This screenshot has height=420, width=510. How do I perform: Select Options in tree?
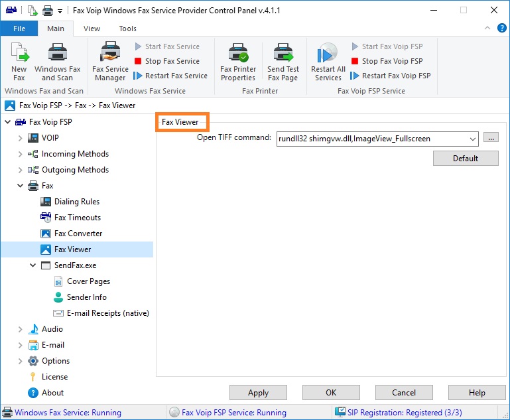pos(55,361)
